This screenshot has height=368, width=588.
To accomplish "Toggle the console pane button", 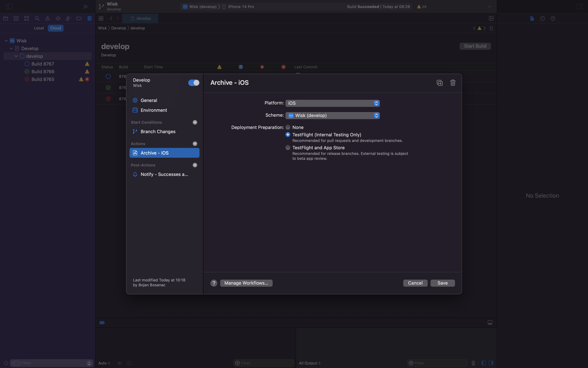I will point(491,363).
